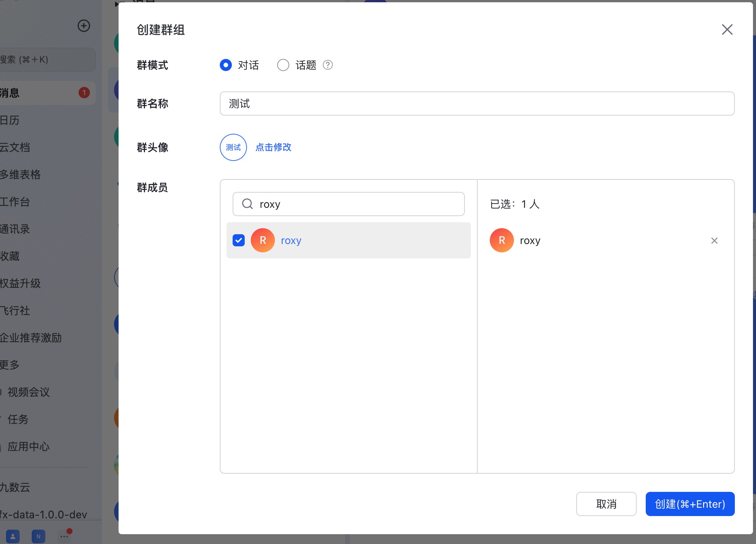Open 多维表格 in the sidebar
The image size is (756, 544).
tap(20, 175)
